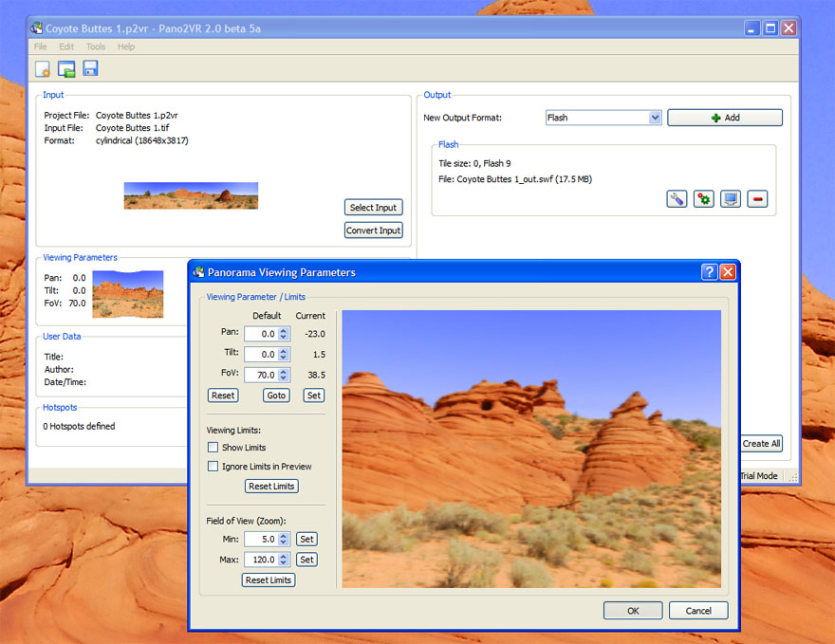
Task: Click the monitor preview output icon
Action: (730, 199)
